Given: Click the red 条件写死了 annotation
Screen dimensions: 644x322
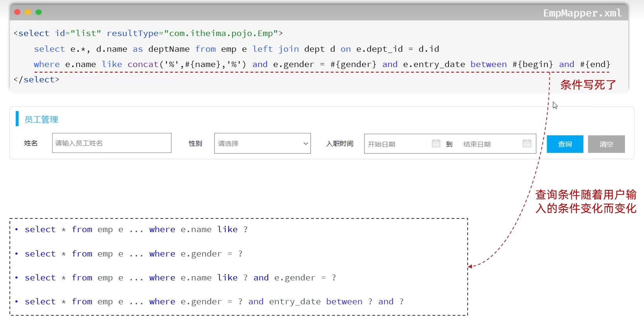Looking at the screenshot, I should 588,85.
